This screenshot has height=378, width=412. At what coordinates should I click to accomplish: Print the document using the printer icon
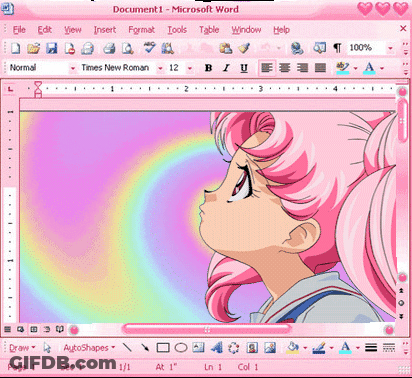pyautogui.click(x=109, y=48)
